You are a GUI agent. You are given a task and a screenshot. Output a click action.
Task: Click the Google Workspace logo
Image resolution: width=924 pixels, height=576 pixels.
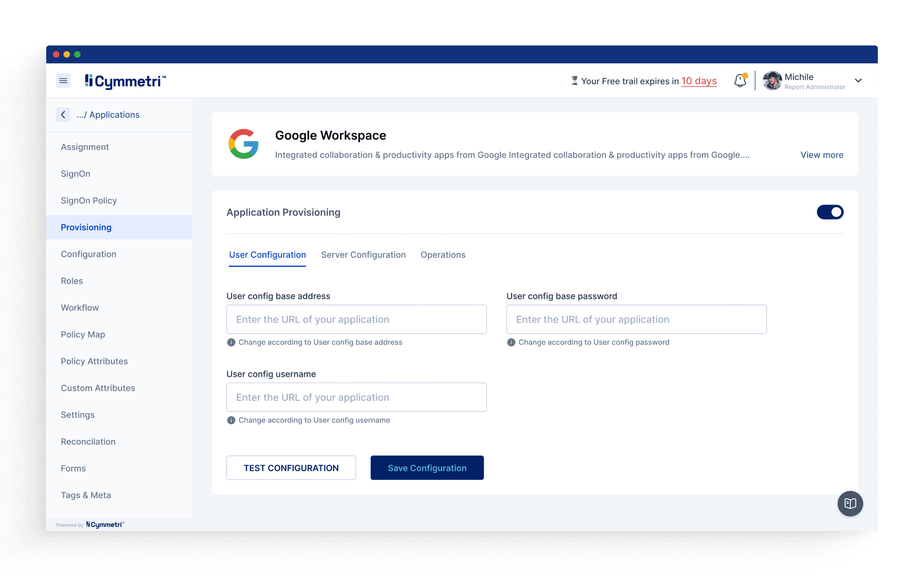tap(243, 144)
